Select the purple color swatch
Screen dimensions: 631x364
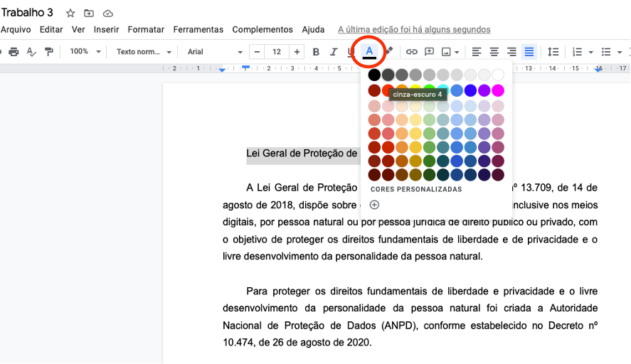[x=484, y=90]
